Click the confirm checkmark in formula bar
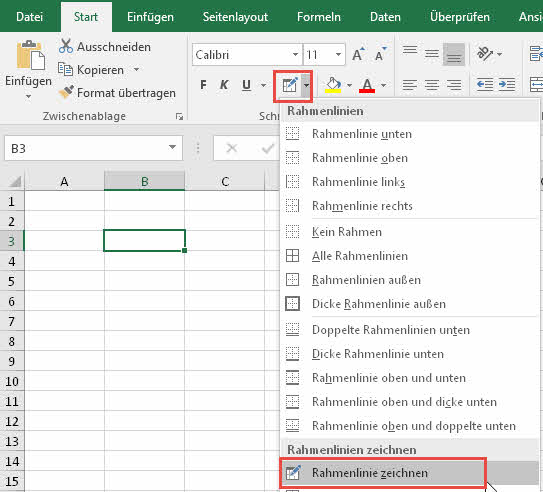 click(x=267, y=149)
